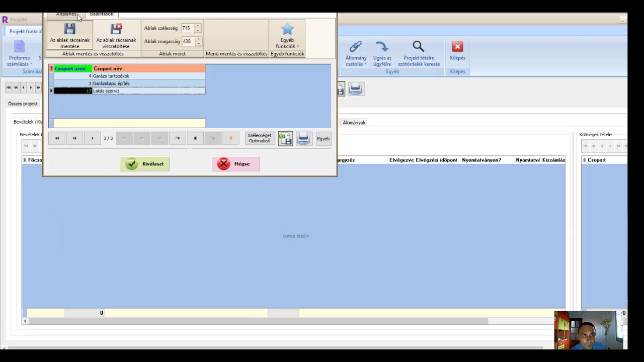Reload window grids with red-X floppy icon

[x=116, y=35]
